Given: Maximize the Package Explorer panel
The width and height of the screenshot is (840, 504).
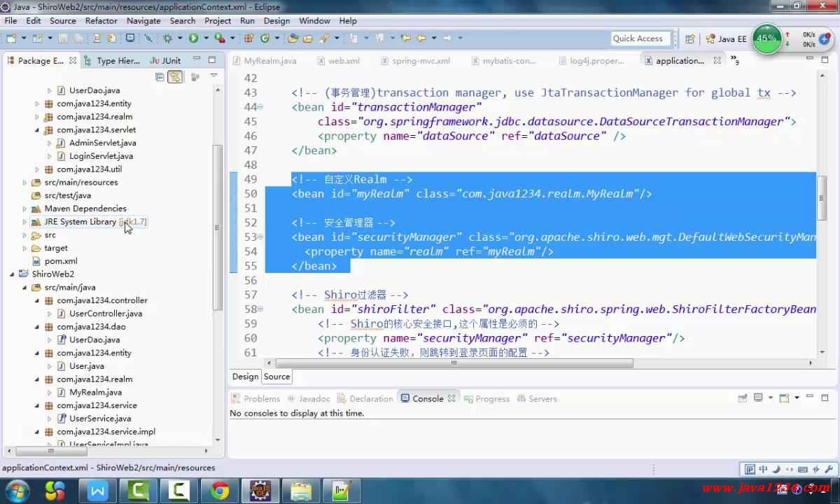Looking at the screenshot, I should pyautogui.click(x=212, y=61).
